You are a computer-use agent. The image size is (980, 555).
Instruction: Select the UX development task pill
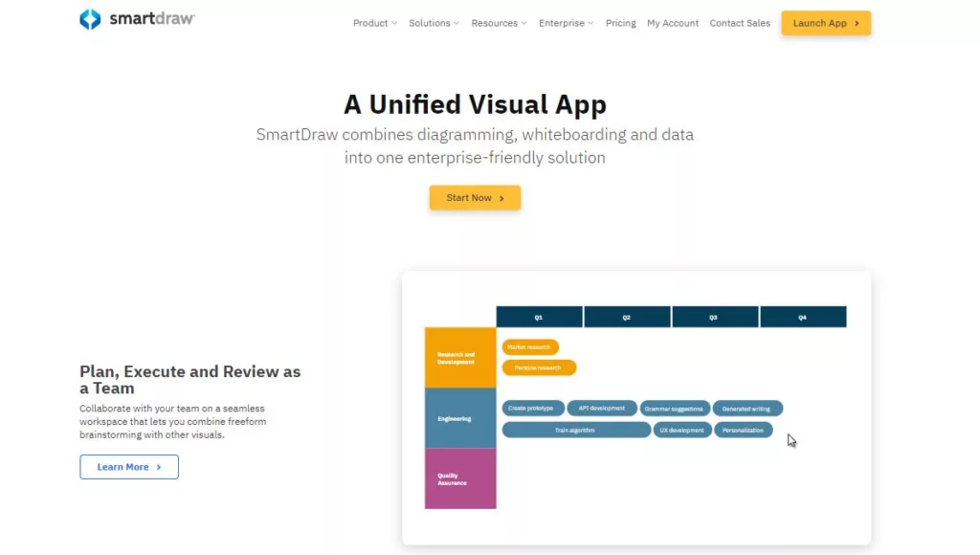(682, 430)
